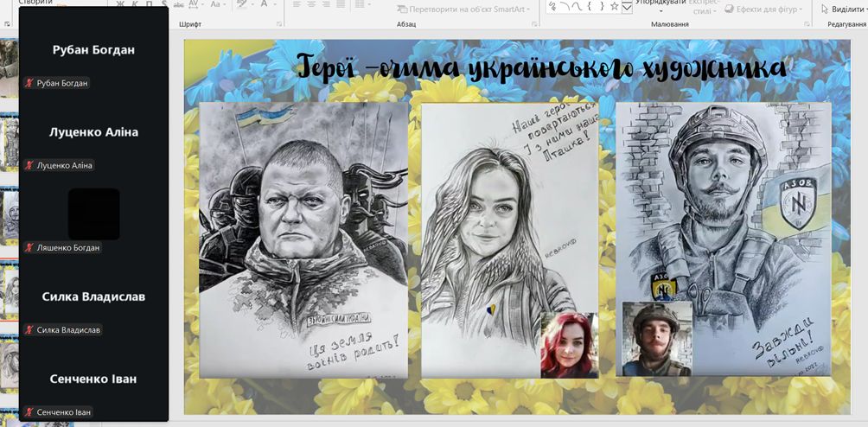The height and width of the screenshot is (427, 868).
Task: Click muted mic icon for Сенченко Іван
Action: (x=29, y=412)
